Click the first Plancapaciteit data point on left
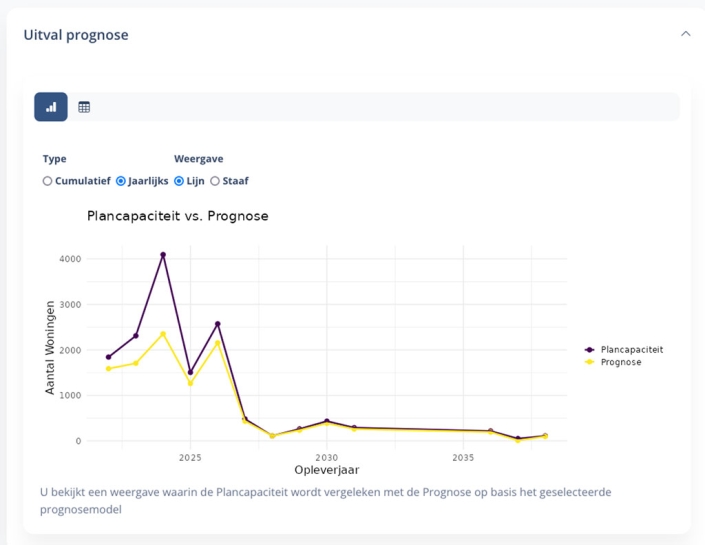 109,357
